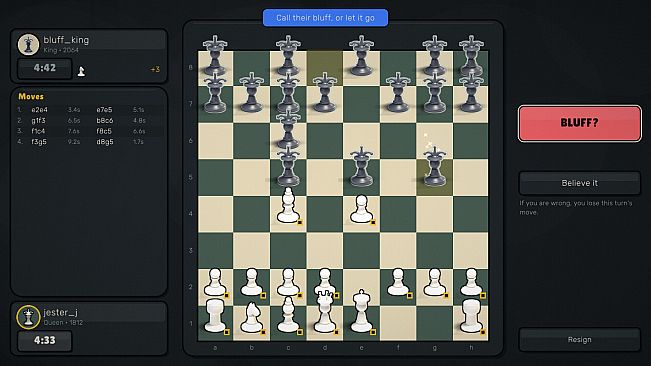Click move b8c6 in the moves list
Image resolution: width=651 pixels, height=366 pixels.
105,121
